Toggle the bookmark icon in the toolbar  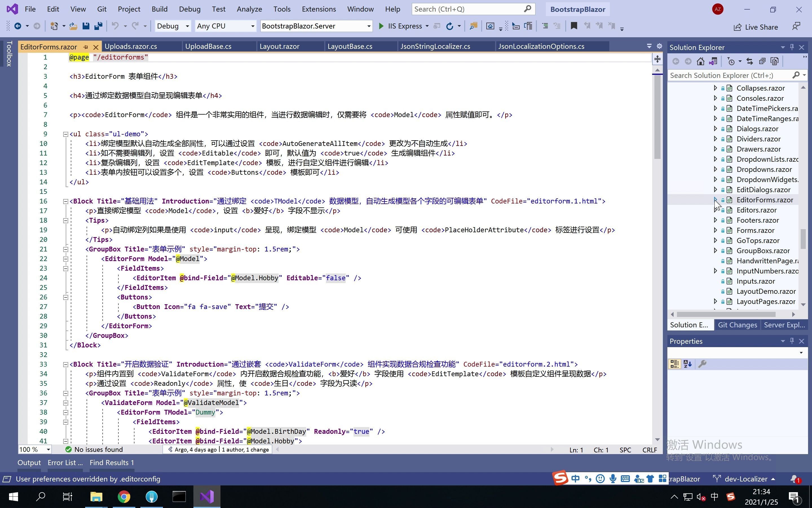click(x=574, y=26)
